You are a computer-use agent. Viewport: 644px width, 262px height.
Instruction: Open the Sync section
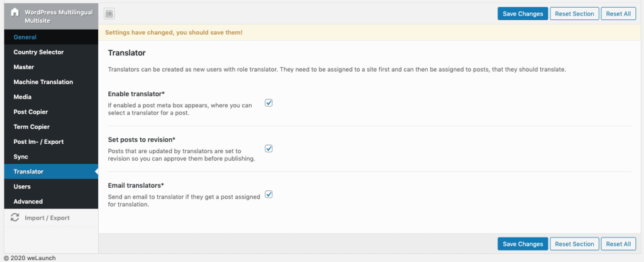(x=21, y=156)
